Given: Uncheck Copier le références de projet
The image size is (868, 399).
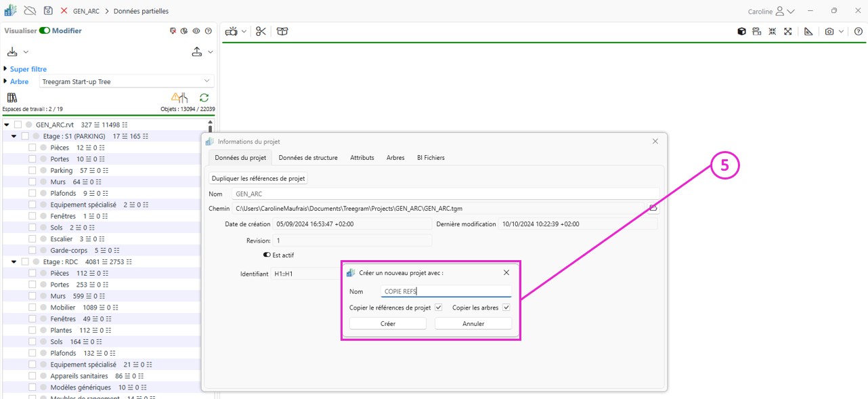Looking at the screenshot, I should tap(439, 308).
